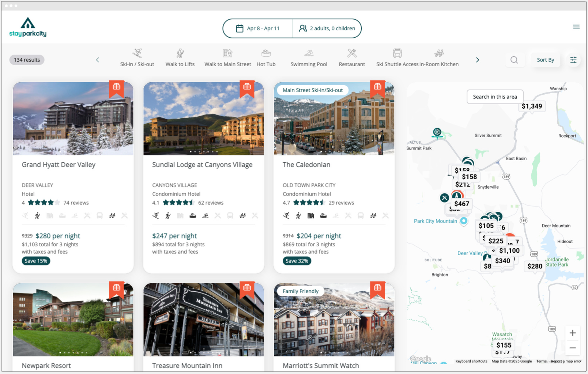Select the $105 map price marker
This screenshot has width=588, height=374.
tap(486, 226)
